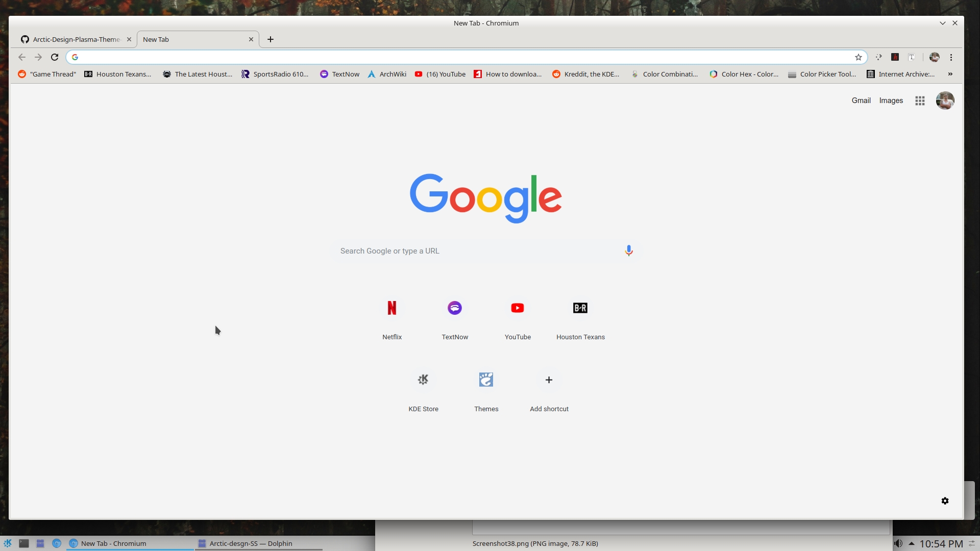This screenshot has height=551, width=980.
Task: Open the Chromium profile avatar in the toolbar
Action: click(x=935, y=57)
